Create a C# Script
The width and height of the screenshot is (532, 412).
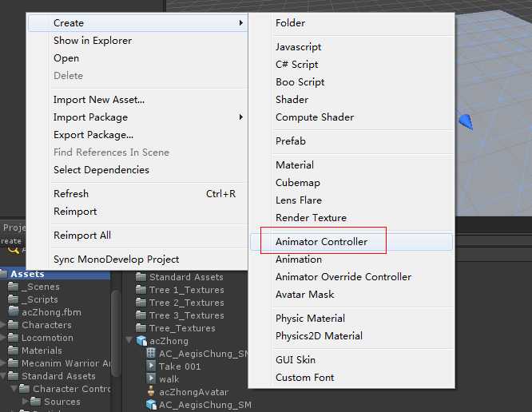[297, 65]
